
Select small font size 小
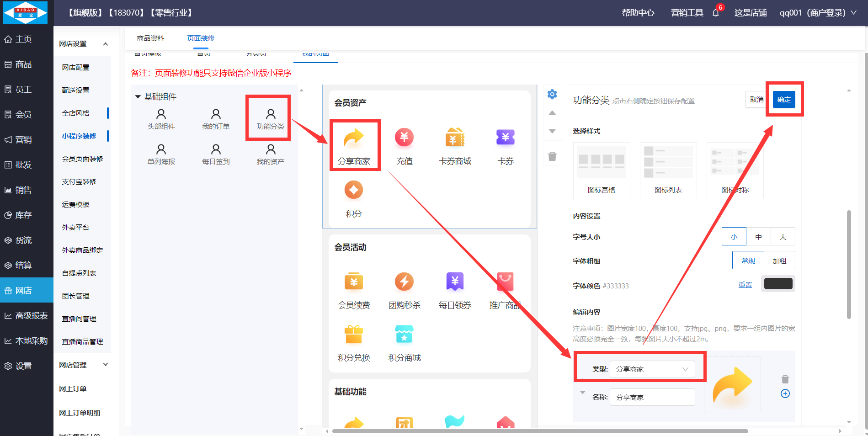(734, 237)
